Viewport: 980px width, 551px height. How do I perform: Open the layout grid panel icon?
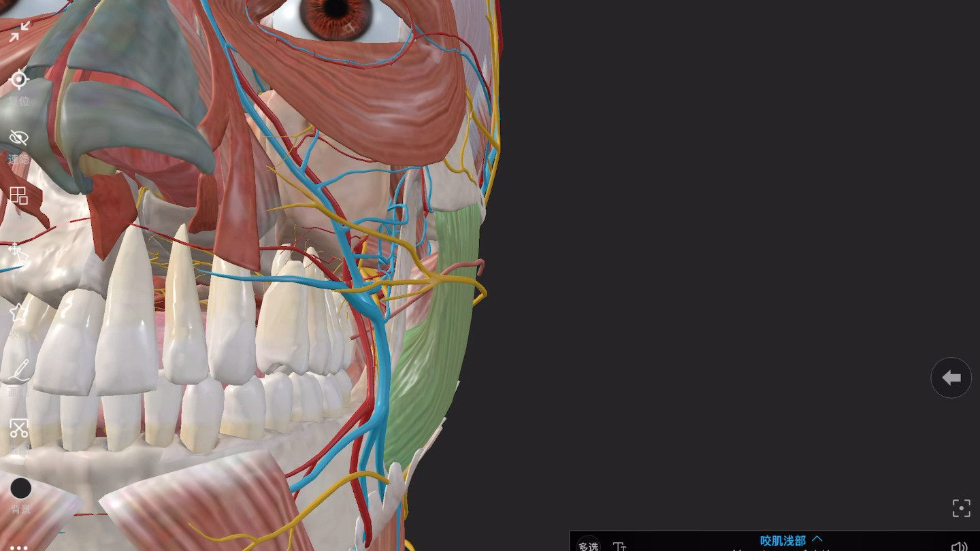pos(19,196)
